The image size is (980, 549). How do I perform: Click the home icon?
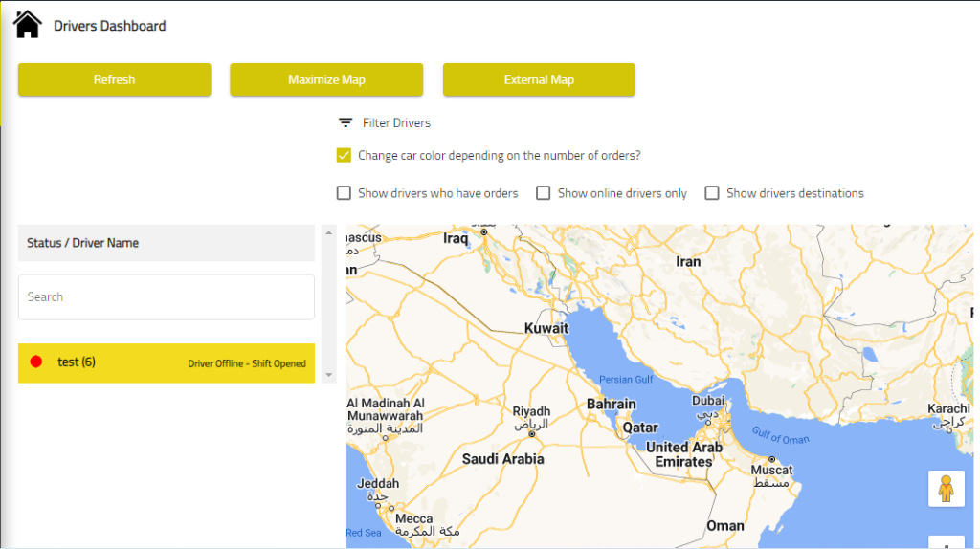tap(28, 25)
